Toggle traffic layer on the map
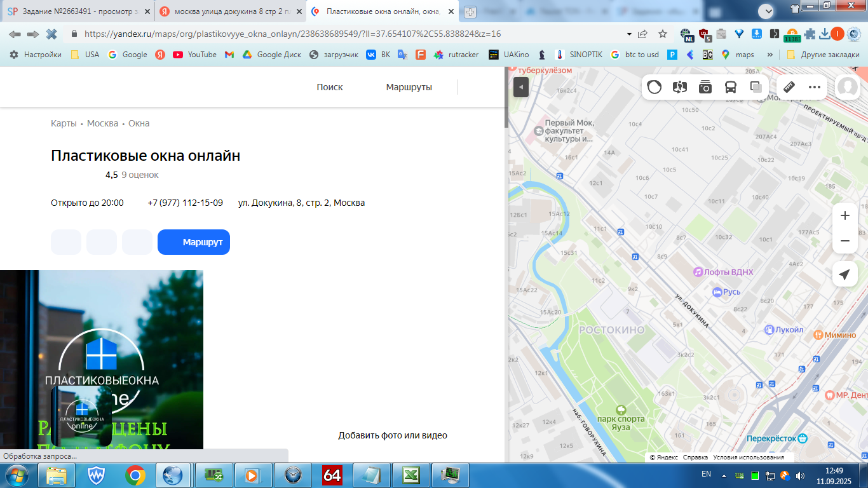Viewport: 868px width, 488px height. pyautogui.click(x=654, y=87)
